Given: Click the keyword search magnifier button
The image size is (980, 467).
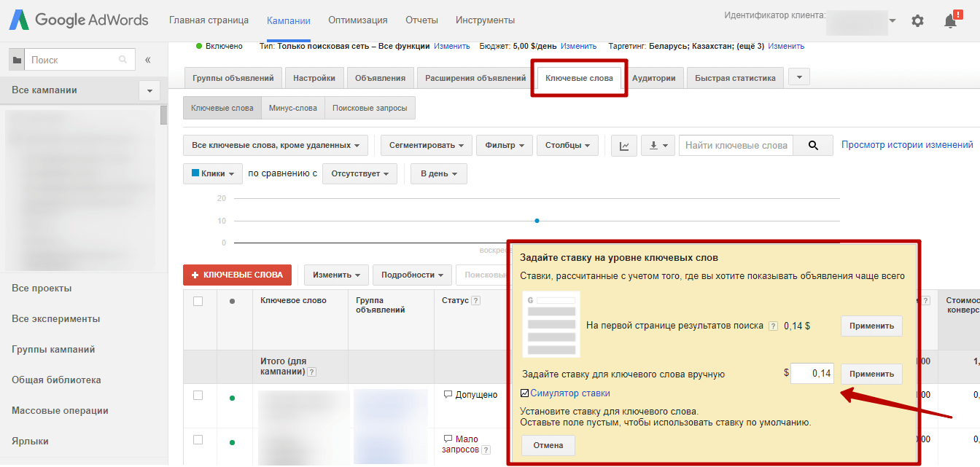Looking at the screenshot, I should pyautogui.click(x=813, y=146).
